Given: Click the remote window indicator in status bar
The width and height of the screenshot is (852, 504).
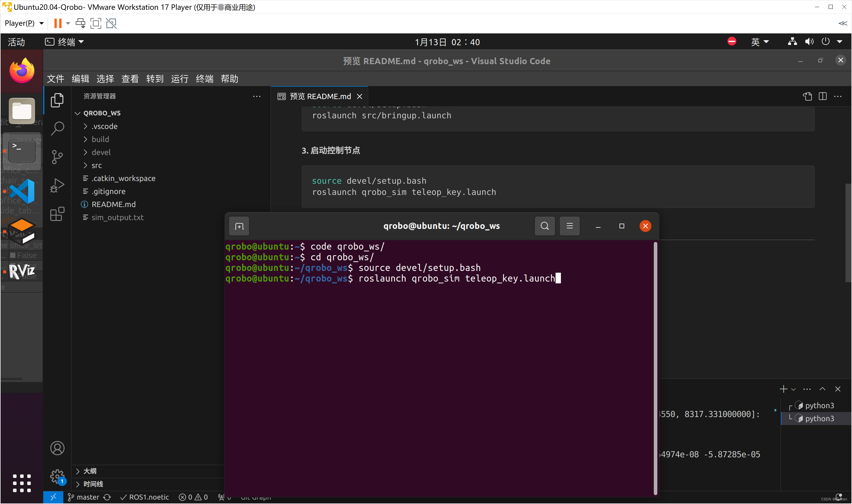Looking at the screenshot, I should click(x=53, y=497).
